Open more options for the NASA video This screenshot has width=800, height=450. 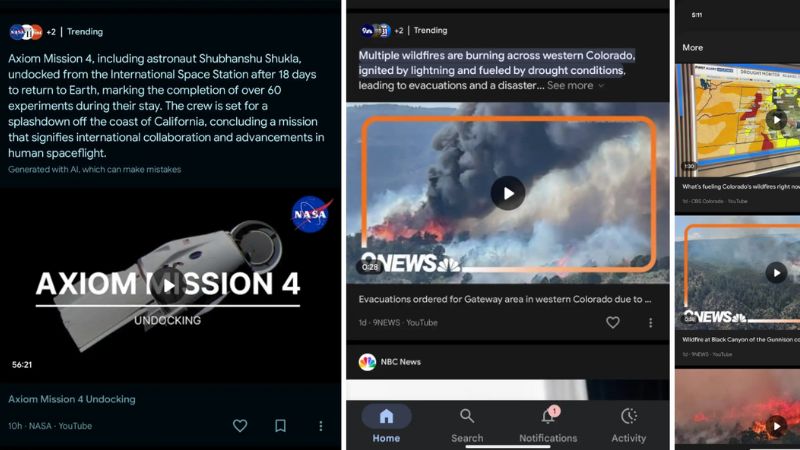(320, 426)
